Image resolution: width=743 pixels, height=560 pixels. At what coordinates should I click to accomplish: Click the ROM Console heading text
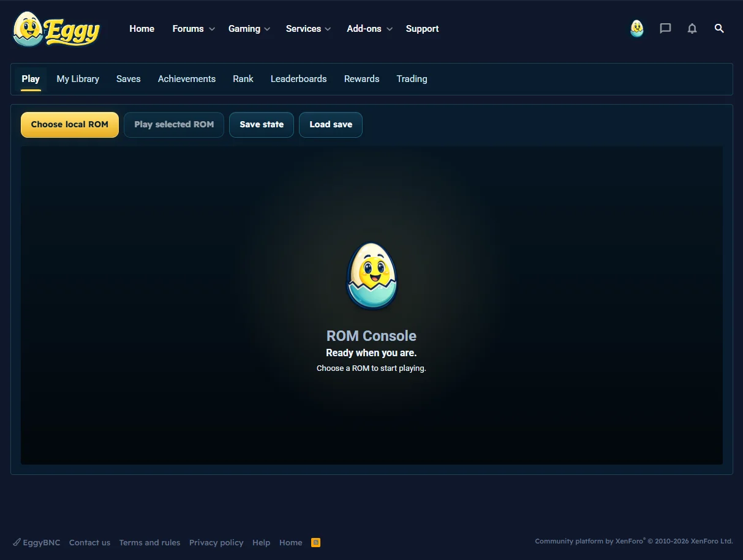point(371,336)
